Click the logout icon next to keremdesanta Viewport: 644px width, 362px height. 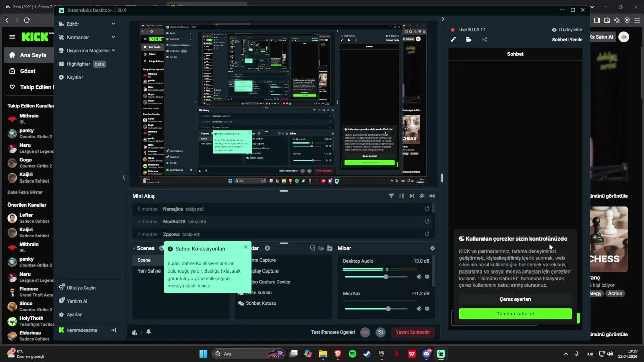tap(113, 330)
